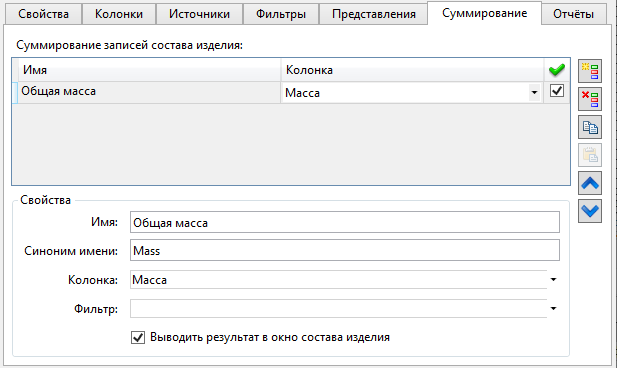Click the green checkmark column header
The height and width of the screenshot is (368, 617).
[556, 70]
